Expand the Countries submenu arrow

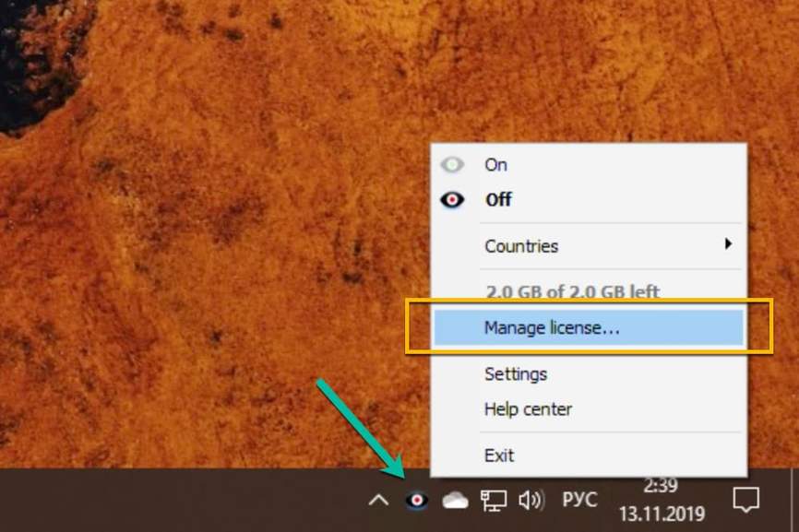[729, 243]
